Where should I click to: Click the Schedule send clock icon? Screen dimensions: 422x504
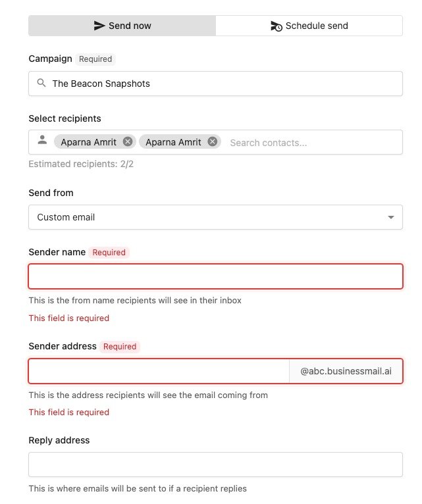276,26
